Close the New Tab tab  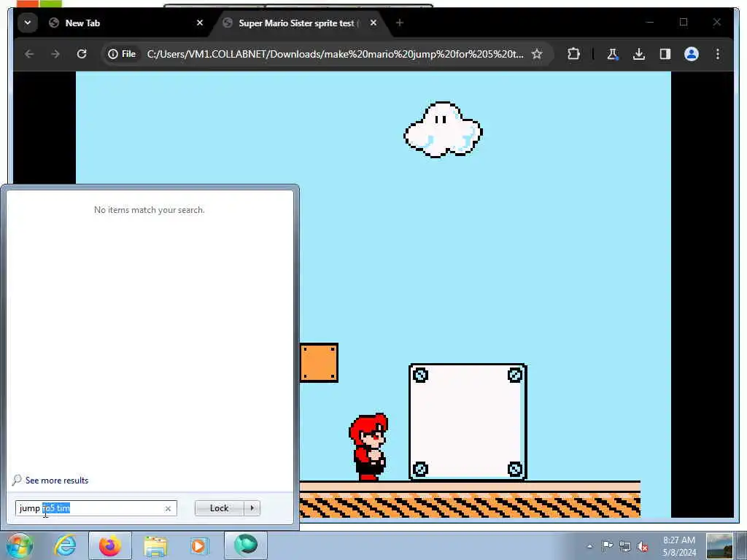point(200,23)
